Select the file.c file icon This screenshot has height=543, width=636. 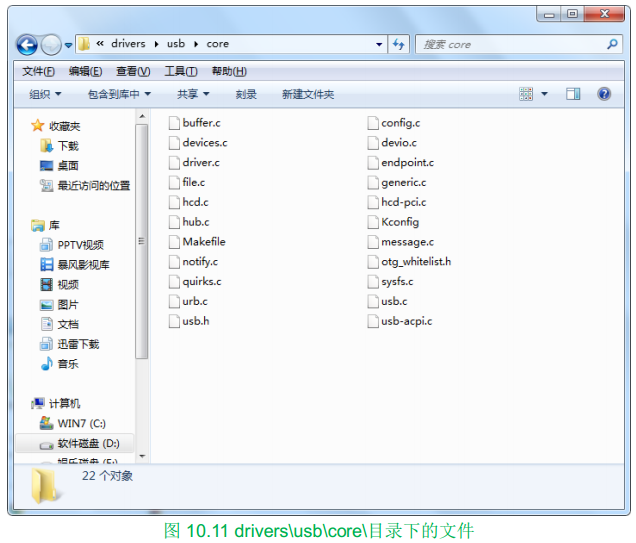(174, 182)
